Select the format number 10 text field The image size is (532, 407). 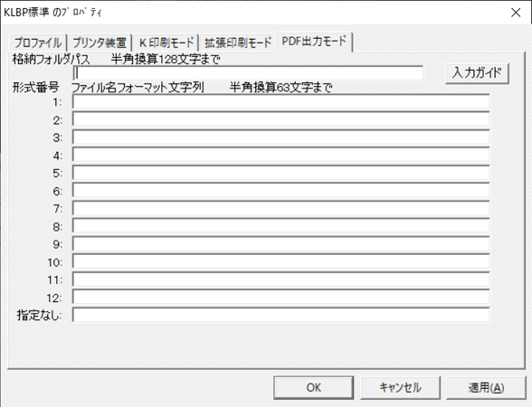tap(280, 262)
